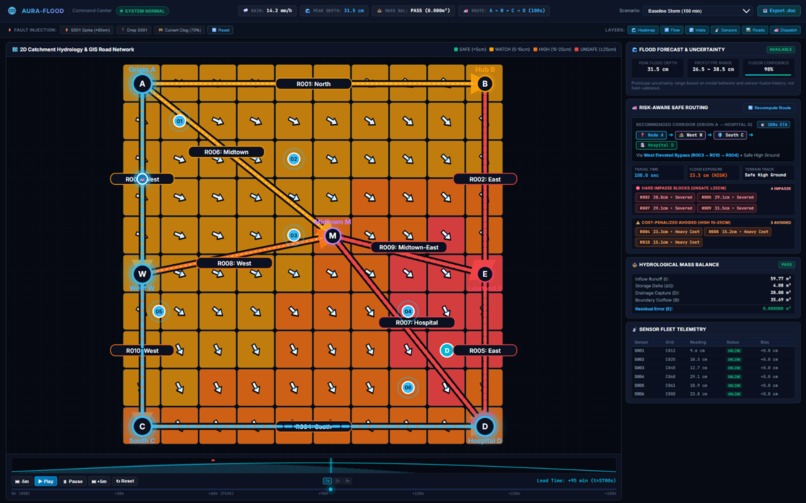Screen dimensions: 806x503
Task: Toggle the Flow layer
Action: coord(672,30)
